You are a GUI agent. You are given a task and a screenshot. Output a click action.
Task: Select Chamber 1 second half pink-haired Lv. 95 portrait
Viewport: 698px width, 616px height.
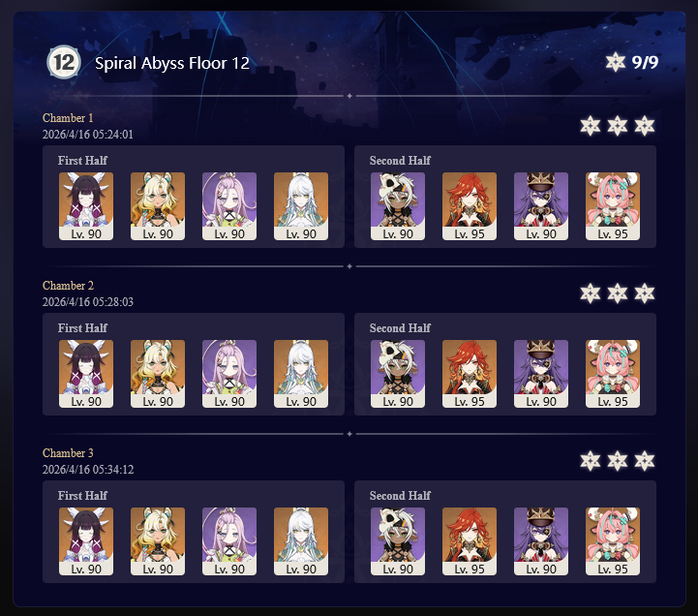tap(613, 206)
